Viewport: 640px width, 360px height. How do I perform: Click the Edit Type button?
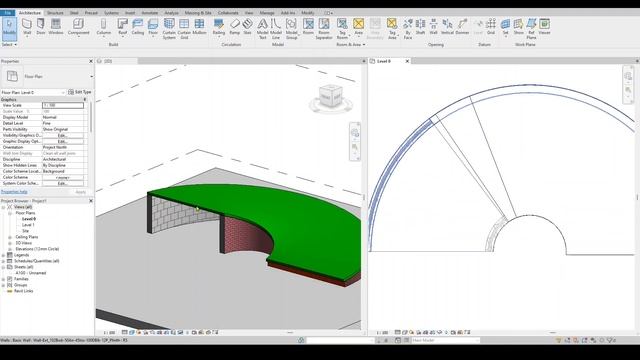[80, 92]
